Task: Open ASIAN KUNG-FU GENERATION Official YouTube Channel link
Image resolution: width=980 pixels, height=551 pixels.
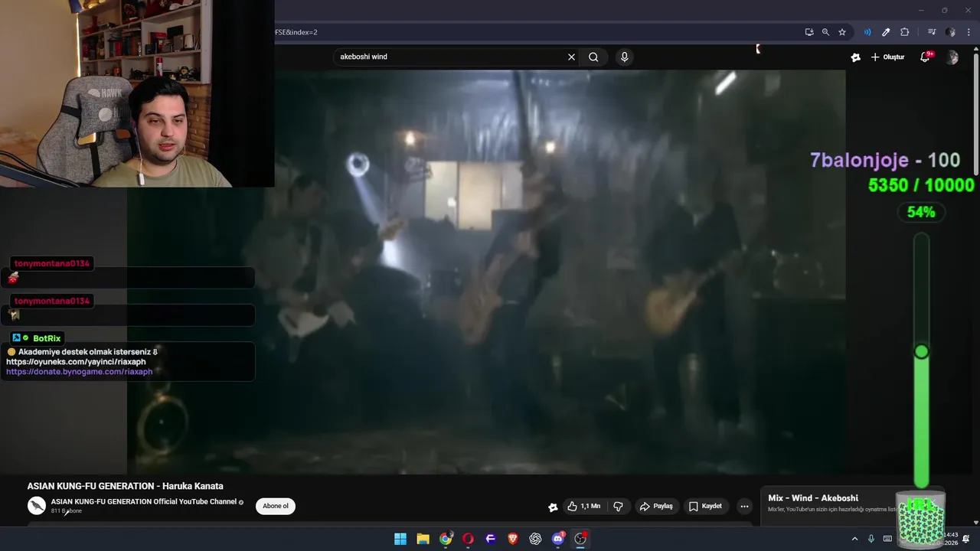Action: coord(144,502)
